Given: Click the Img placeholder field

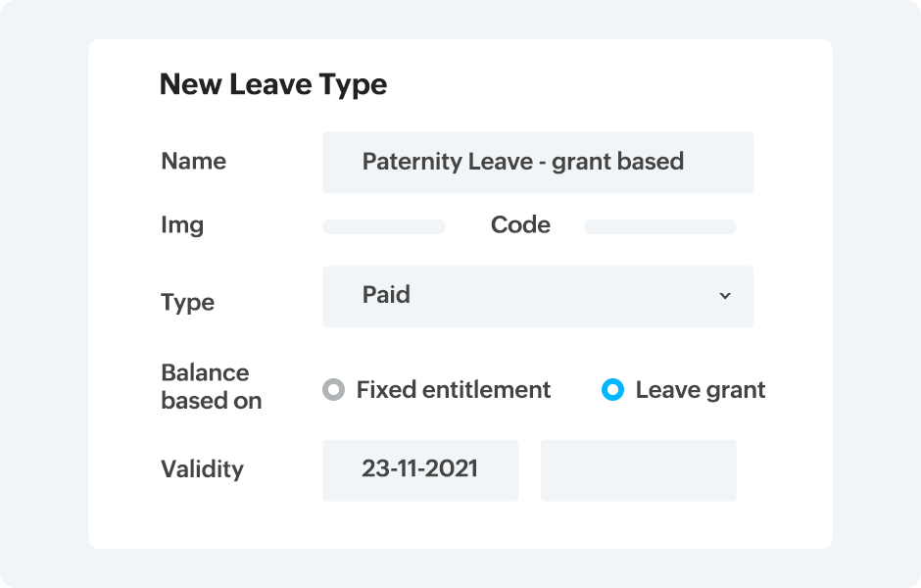Looking at the screenshot, I should tap(383, 226).
